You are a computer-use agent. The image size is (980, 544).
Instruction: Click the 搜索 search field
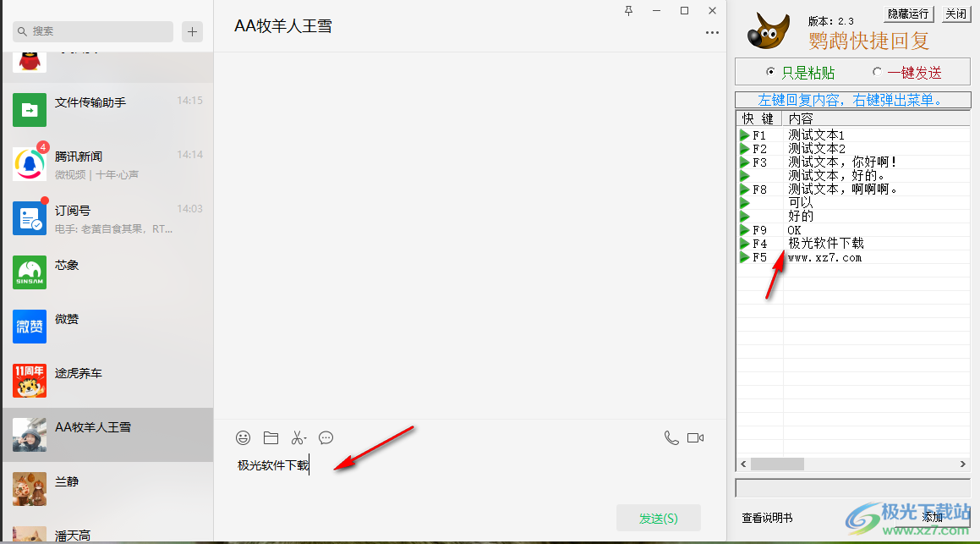pos(92,31)
